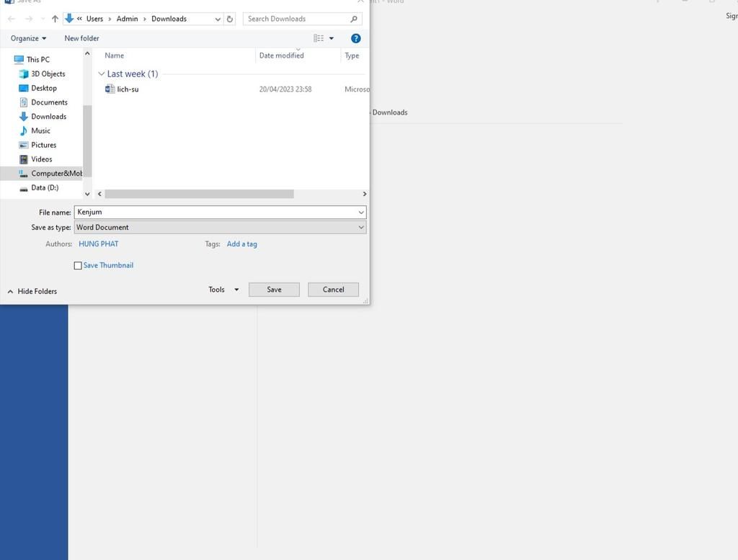The image size is (738, 560).
Task: Collapse the Last week group
Action: [x=101, y=74]
